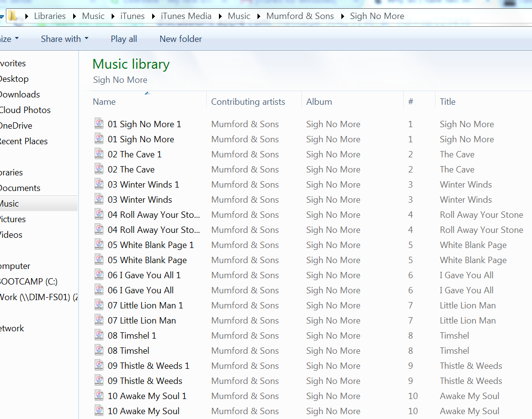Click the file icon for 03 Winter Winds 1
The image size is (532, 419).
(99, 184)
